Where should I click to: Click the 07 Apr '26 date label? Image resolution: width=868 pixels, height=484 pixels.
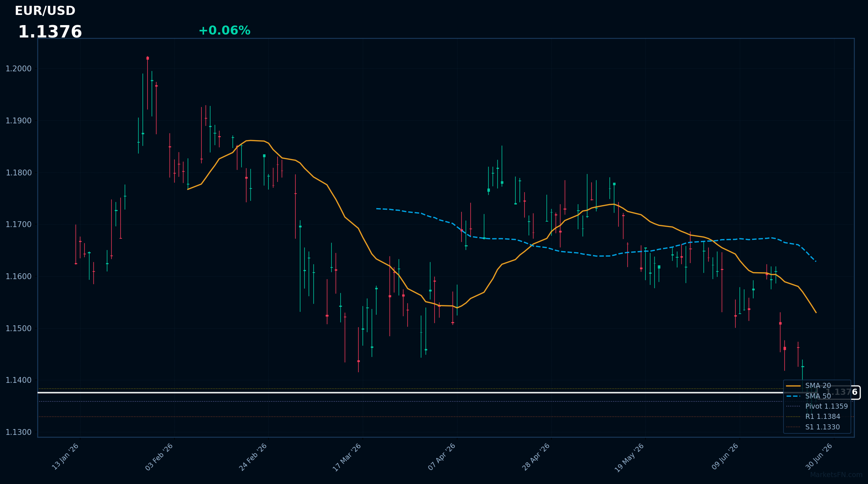pos(442,457)
